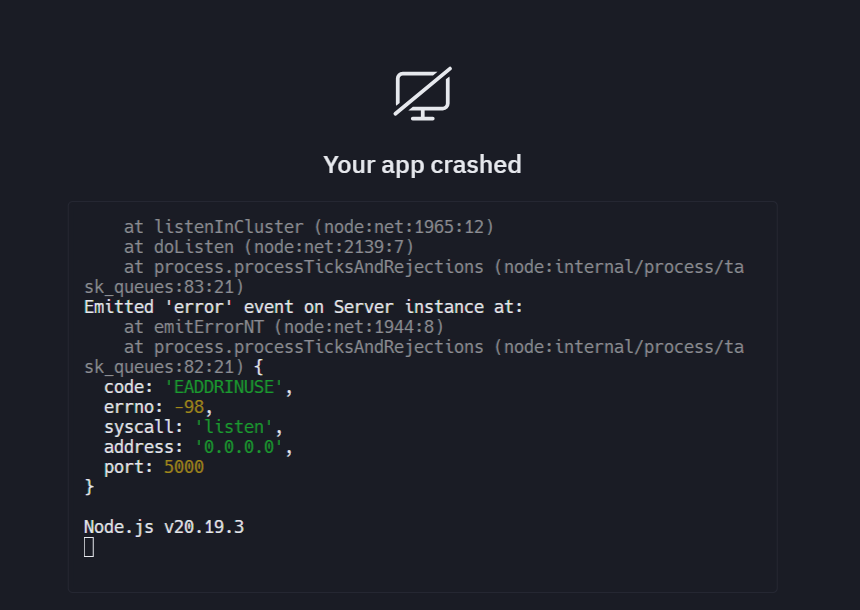The height and width of the screenshot is (610, 860).
Task: Click the terminal cursor block
Action: tap(89, 547)
